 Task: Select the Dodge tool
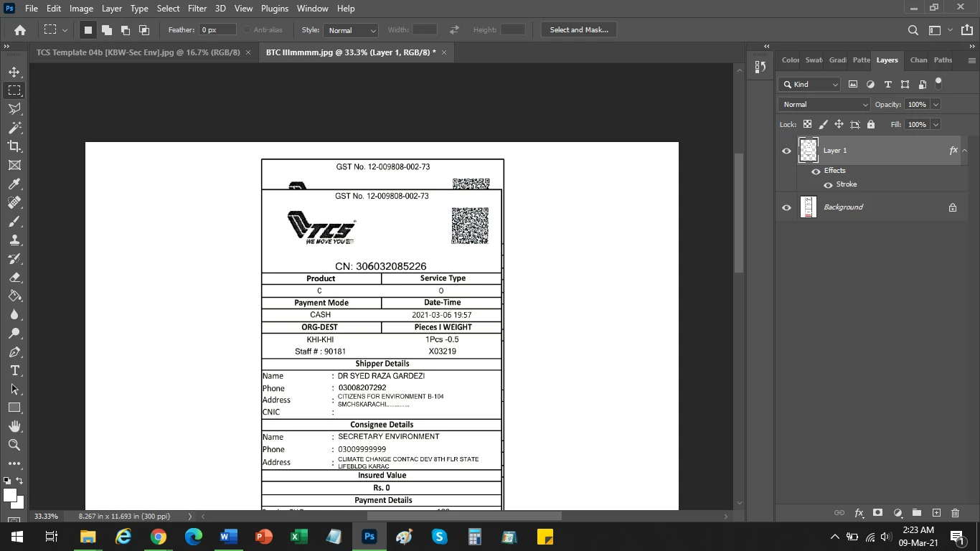coord(14,333)
